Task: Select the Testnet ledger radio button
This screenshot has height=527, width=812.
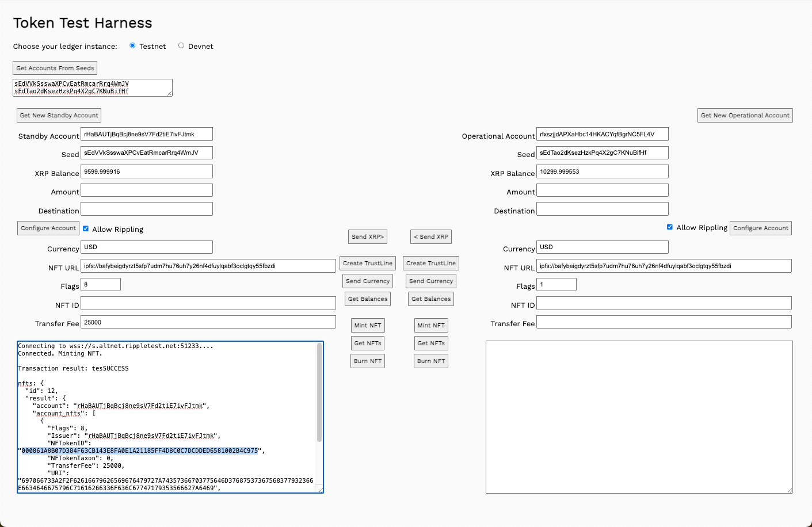Action: (x=133, y=45)
